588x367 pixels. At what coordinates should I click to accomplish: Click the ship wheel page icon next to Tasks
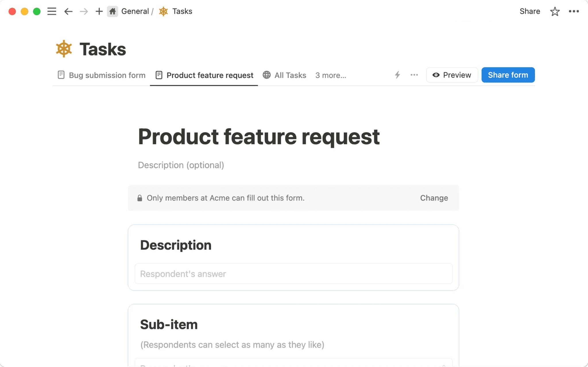click(163, 11)
